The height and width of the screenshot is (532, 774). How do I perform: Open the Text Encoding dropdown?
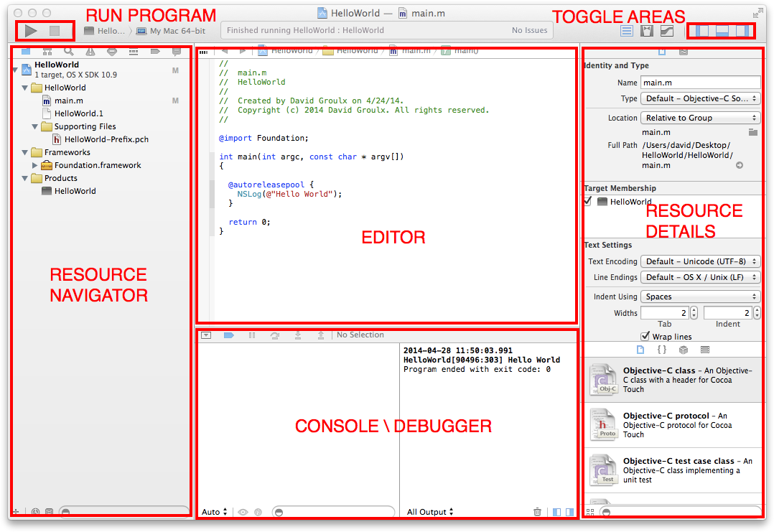point(700,262)
